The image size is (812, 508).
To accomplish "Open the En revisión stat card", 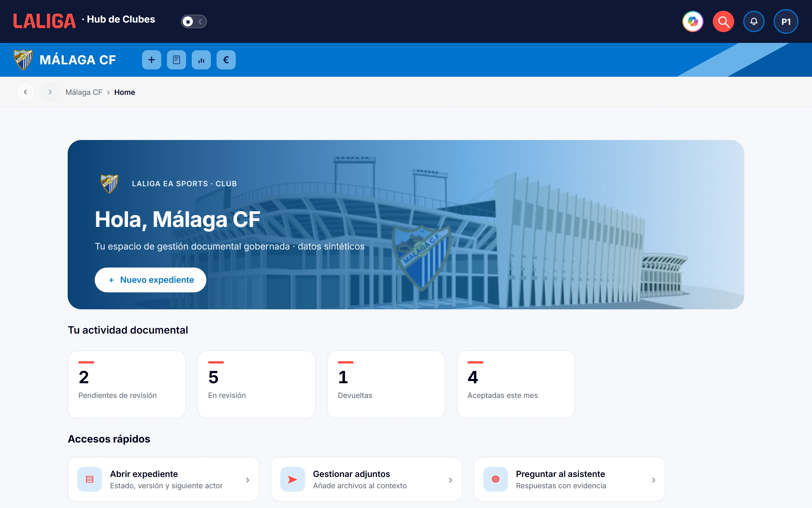I will (x=257, y=384).
